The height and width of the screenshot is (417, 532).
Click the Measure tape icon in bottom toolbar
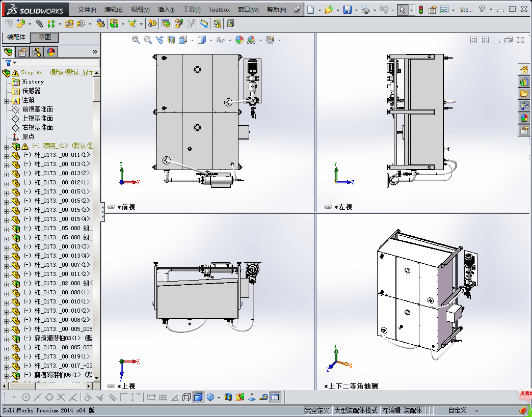tap(263, 397)
